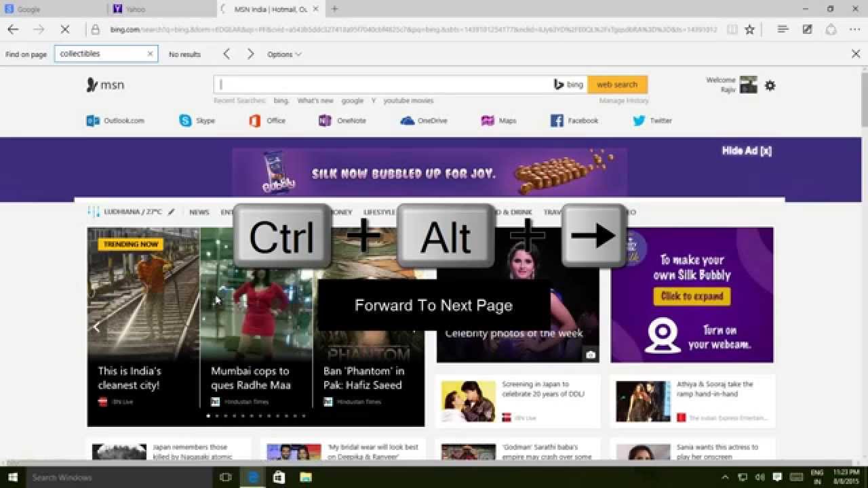
Task: Open NEWS section in MSN navigation
Action: coord(199,212)
